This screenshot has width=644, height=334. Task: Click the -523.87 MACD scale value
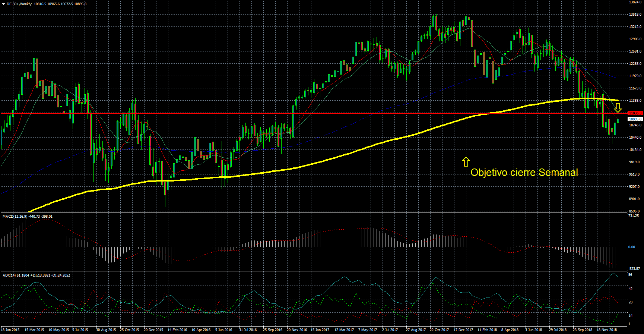pyautogui.click(x=634, y=268)
